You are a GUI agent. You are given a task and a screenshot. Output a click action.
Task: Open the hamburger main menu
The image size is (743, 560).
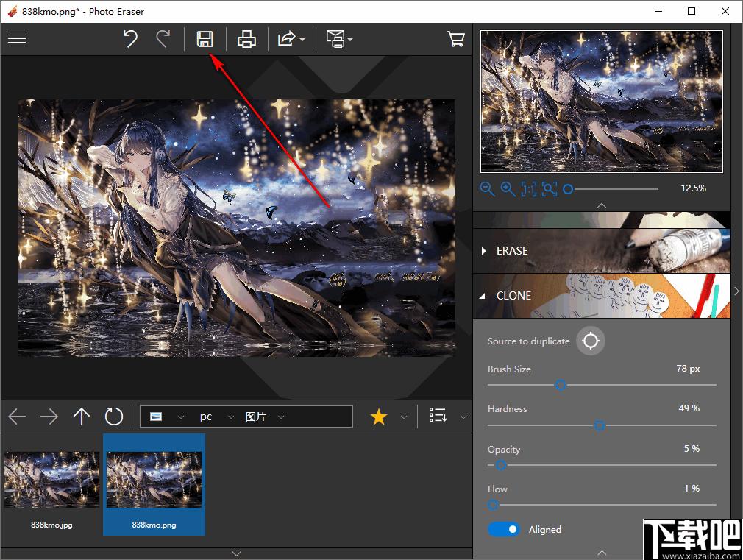coord(17,38)
